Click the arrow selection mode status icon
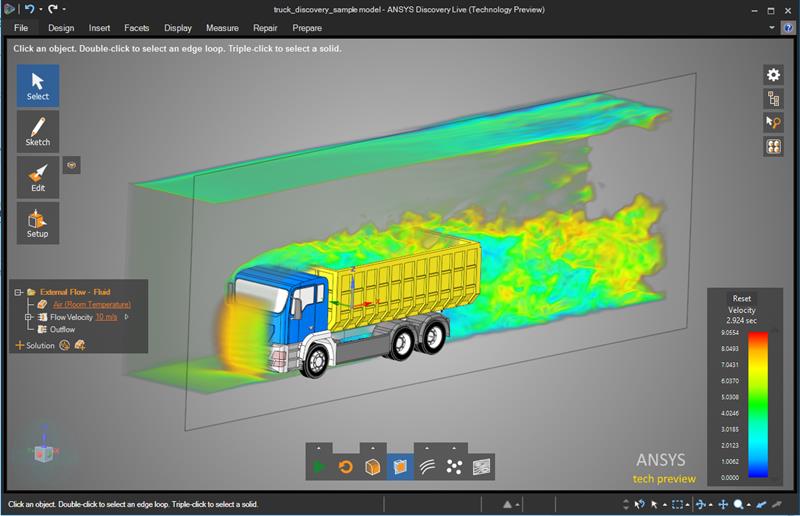Screen dimensions: 800x516 655,504
